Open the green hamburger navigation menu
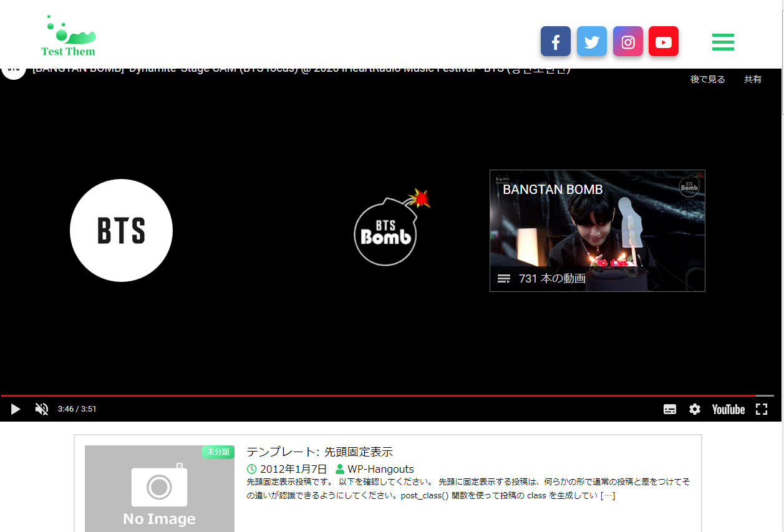784x532 pixels. click(723, 42)
